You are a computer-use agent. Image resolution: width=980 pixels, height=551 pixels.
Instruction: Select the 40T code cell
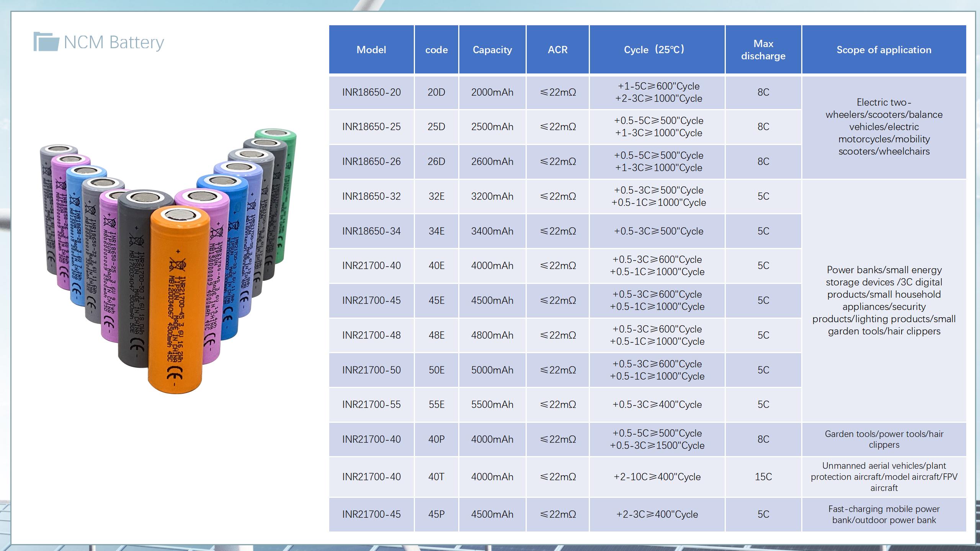pyautogui.click(x=436, y=477)
